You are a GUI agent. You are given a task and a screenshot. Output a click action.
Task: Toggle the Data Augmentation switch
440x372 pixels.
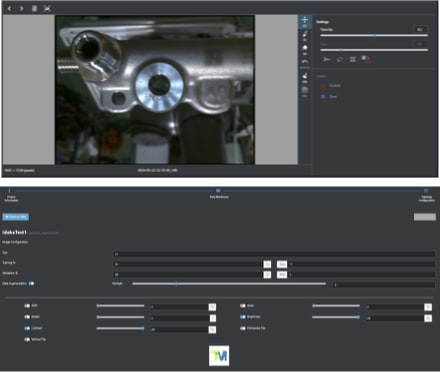click(31, 284)
